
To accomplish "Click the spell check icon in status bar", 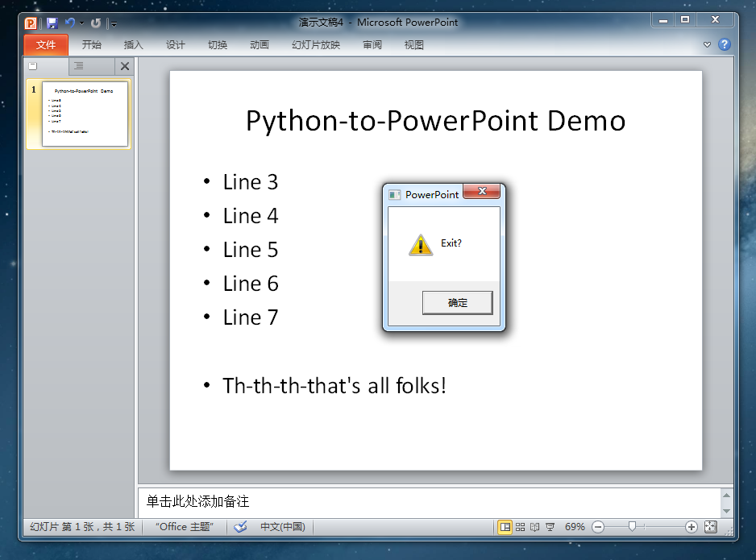I will point(240,527).
